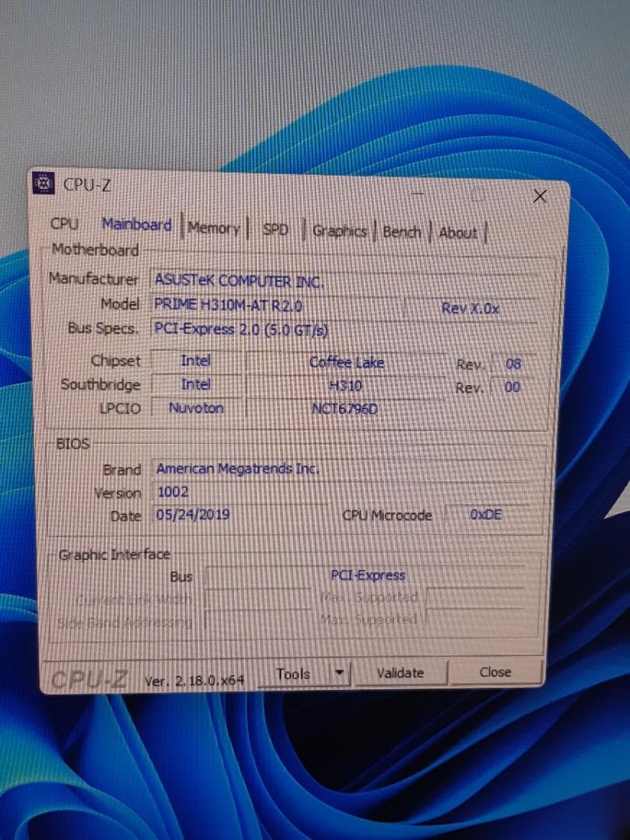Open the Tools dropdown arrow
The image size is (630, 840).
(341, 672)
